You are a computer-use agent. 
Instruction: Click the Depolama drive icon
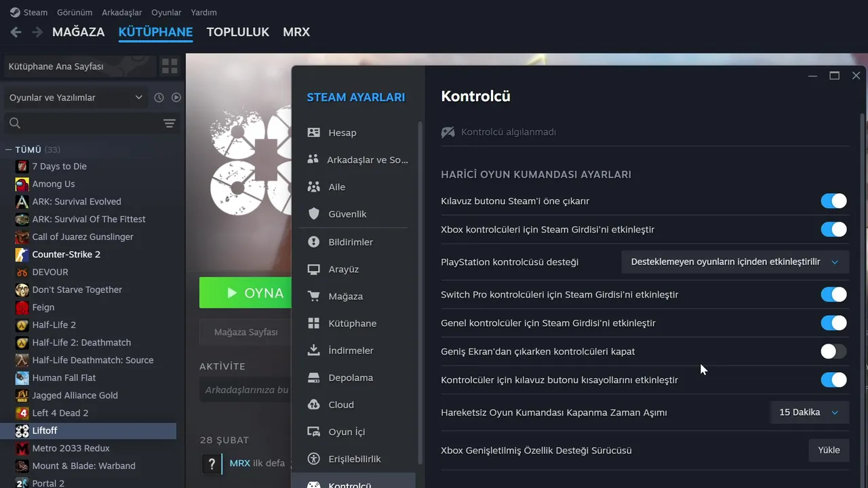[x=313, y=378]
